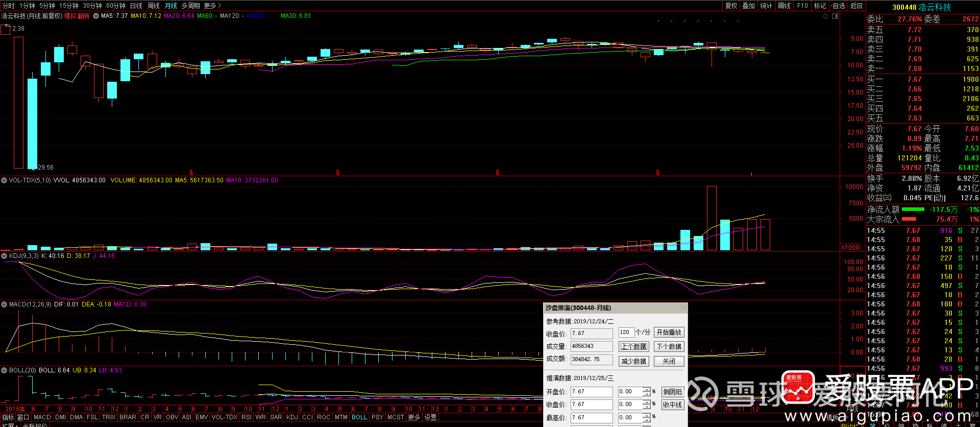Click the 120 speed input field
Screen dimensions: 980x427
626,332
